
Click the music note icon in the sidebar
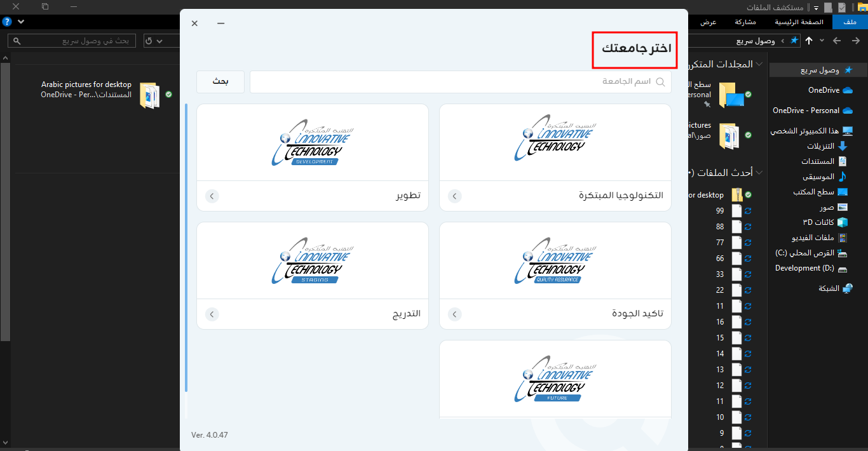click(x=843, y=177)
